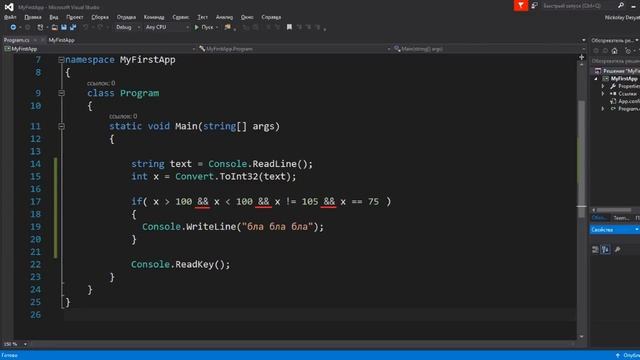Click the red notifications filter flag icon
This screenshot has width=640, height=360.
coord(520,5)
